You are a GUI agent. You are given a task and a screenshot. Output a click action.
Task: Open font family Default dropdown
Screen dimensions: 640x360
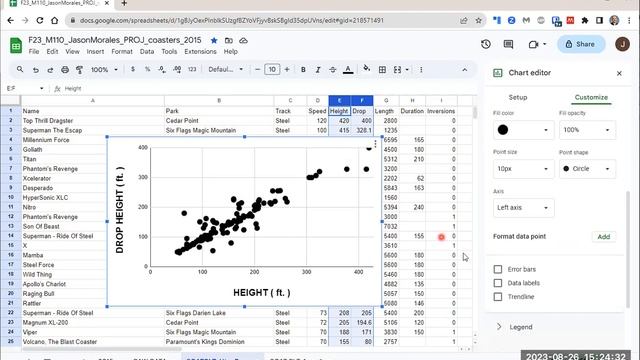[x=225, y=69]
